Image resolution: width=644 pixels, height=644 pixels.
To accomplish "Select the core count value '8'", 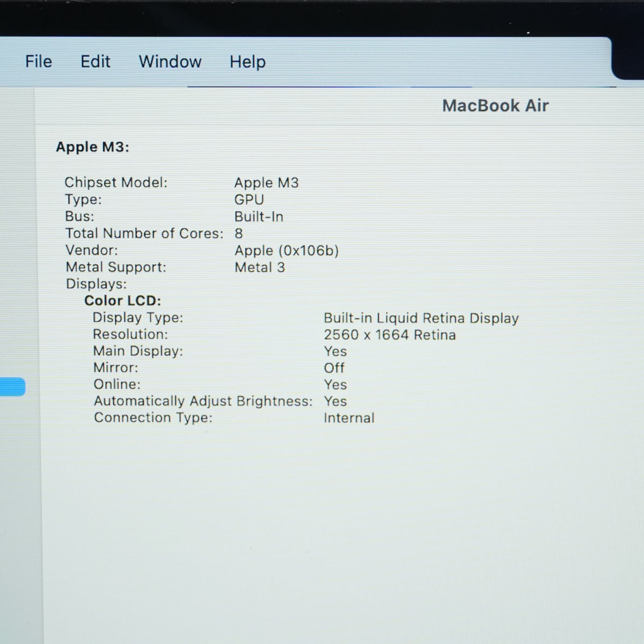I will [239, 233].
